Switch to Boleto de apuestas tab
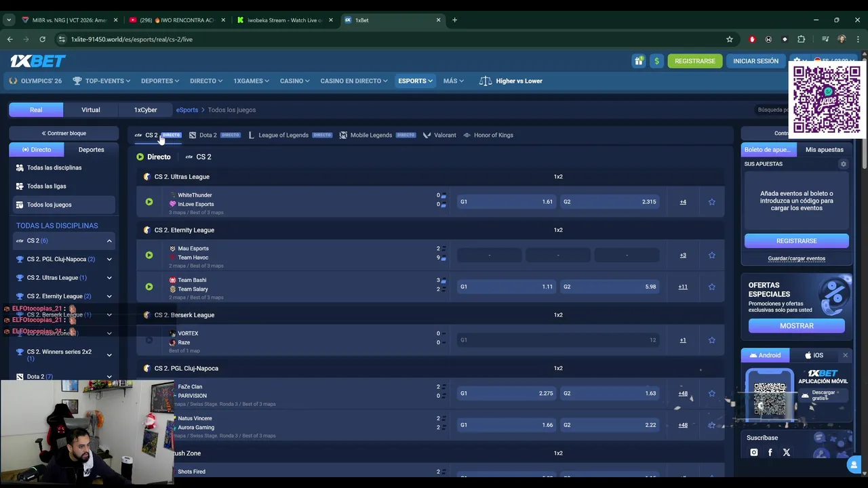This screenshot has height=488, width=868. [767, 150]
